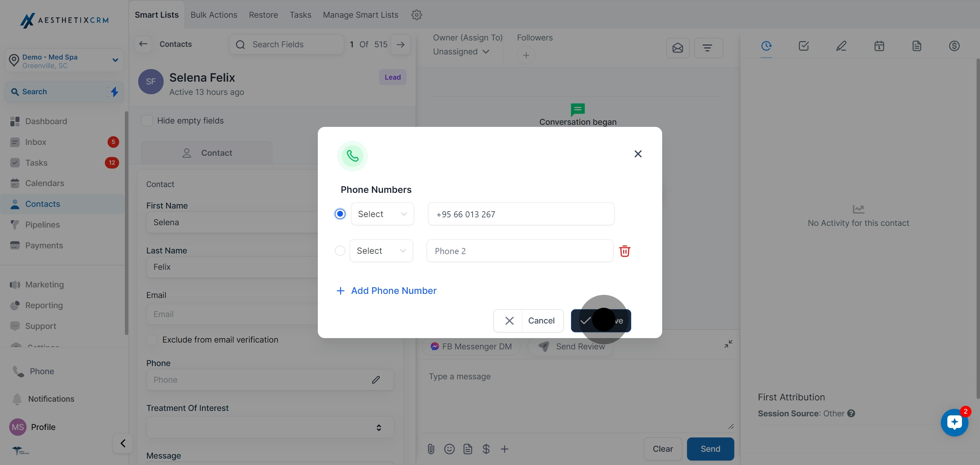Open the Activity history panel icon
Viewport: 980px width, 465px height.
click(x=766, y=46)
